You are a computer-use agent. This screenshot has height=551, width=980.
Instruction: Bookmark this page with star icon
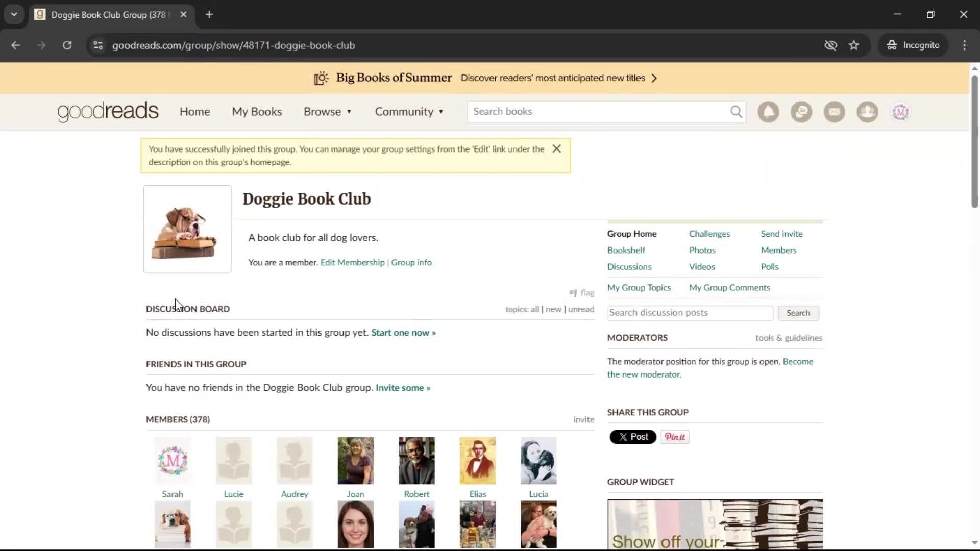(x=854, y=45)
